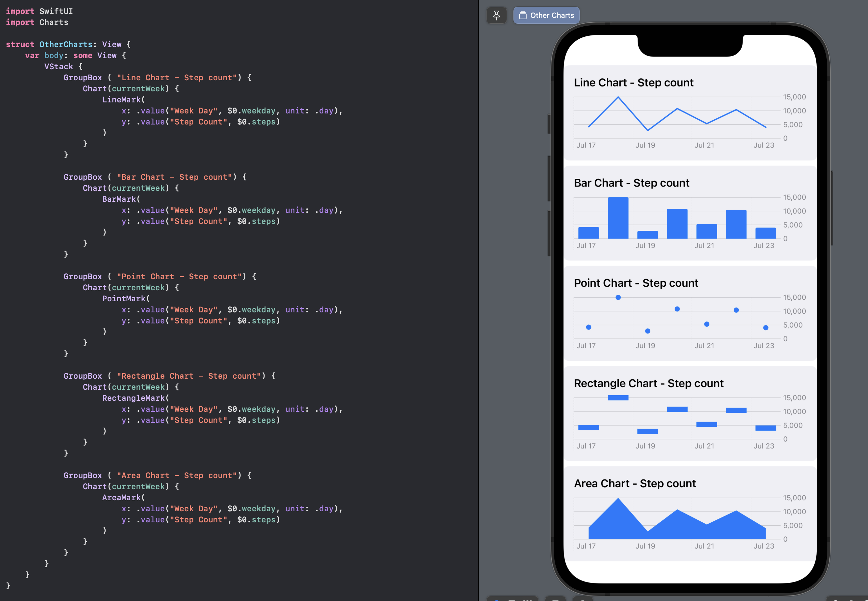Click the Other Charts preview button
Screen dimensions: 868x601
tap(546, 15)
